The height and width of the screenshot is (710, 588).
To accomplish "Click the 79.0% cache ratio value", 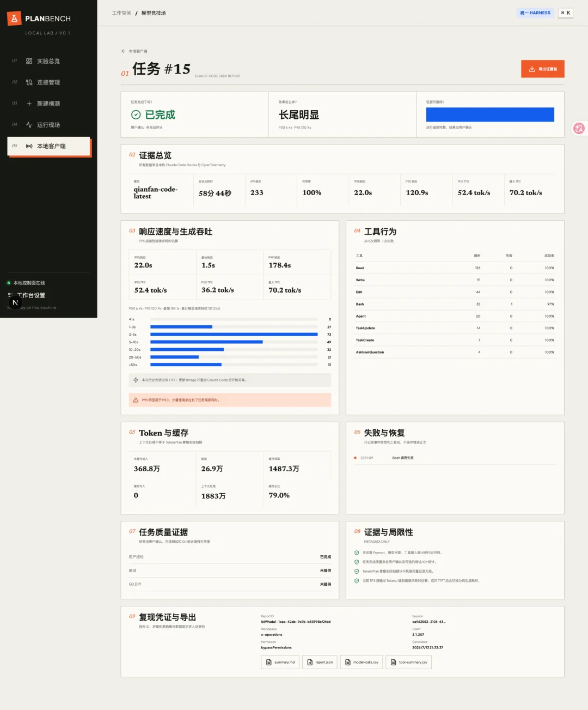I will tap(279, 495).
